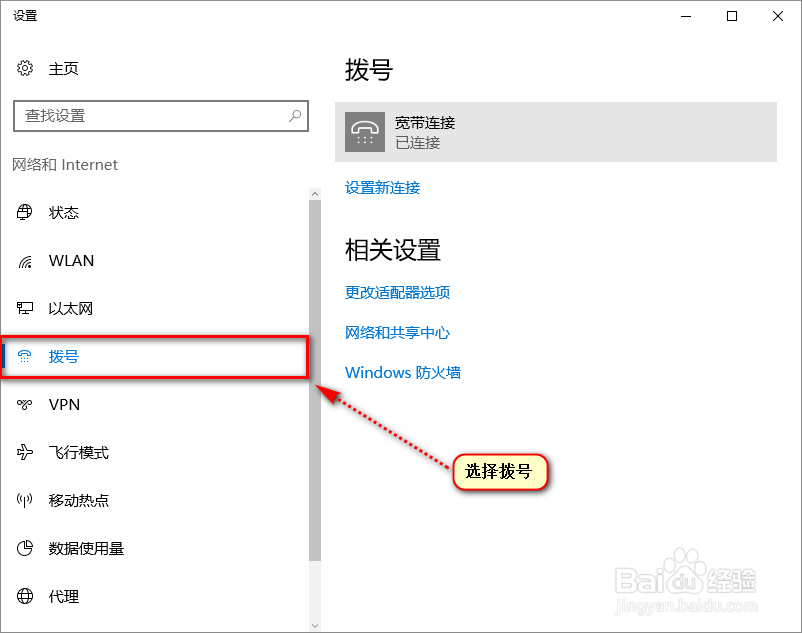Click the broadband connection phone icon
This screenshot has width=802, height=633.
click(x=365, y=132)
